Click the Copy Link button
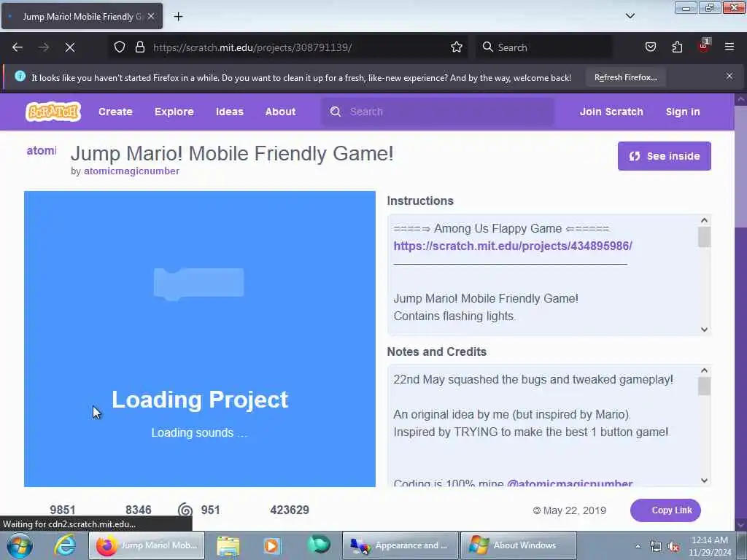747x560 pixels. pyautogui.click(x=665, y=510)
